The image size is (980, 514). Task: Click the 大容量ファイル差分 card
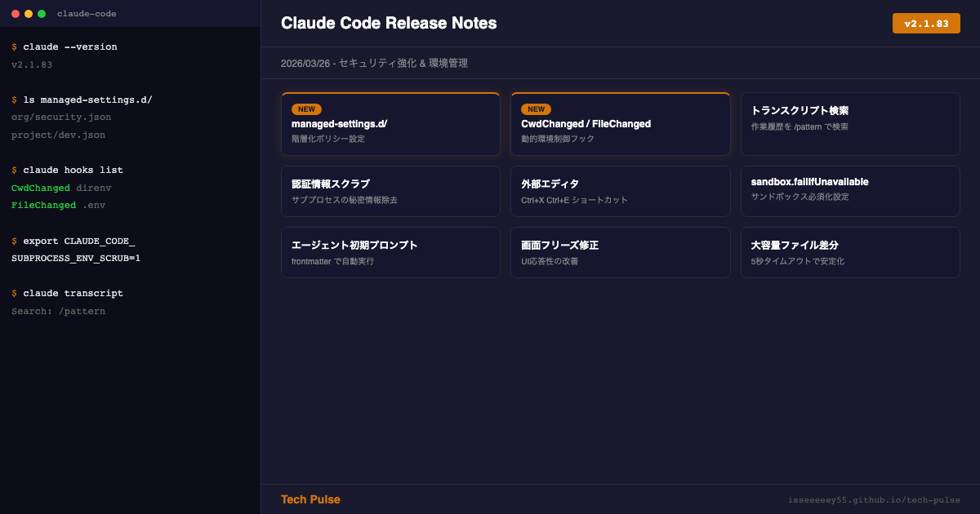849,253
